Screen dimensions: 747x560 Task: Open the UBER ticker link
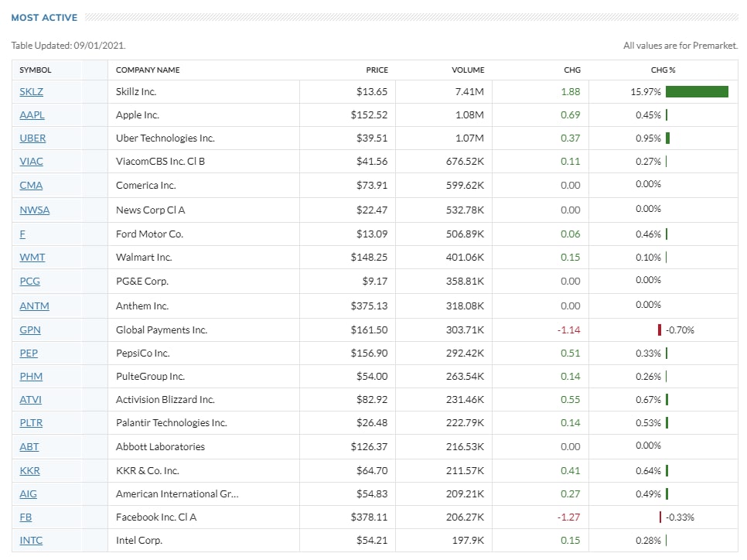point(32,138)
